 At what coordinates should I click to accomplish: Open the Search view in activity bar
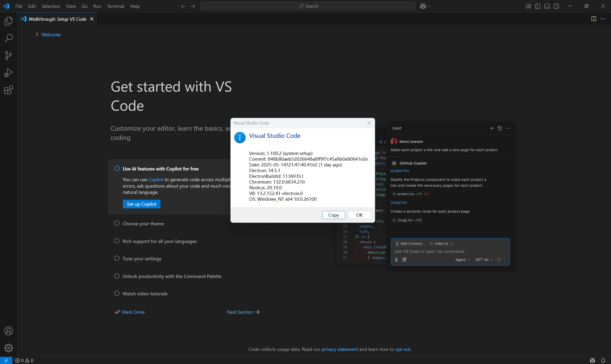tap(9, 38)
